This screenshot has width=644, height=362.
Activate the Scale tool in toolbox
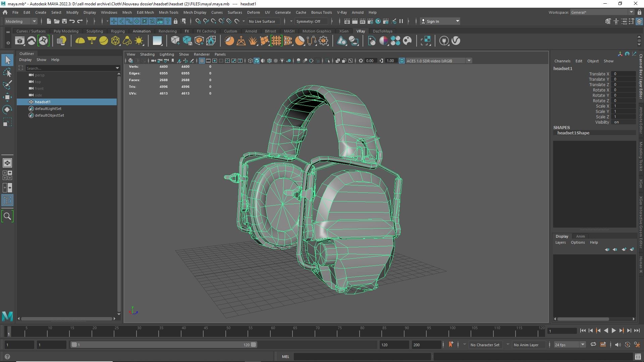point(7,122)
